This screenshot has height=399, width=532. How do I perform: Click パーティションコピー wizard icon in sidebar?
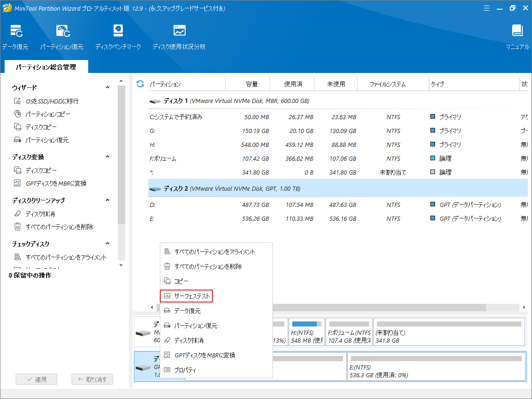17,114
